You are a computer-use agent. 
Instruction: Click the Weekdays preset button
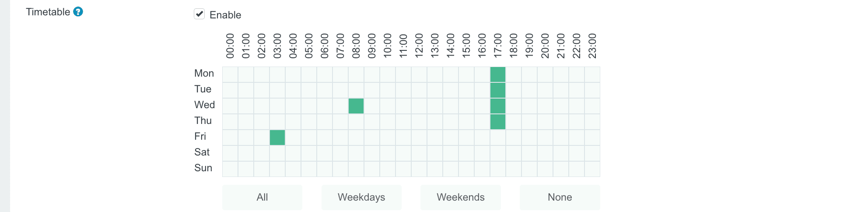coord(361,197)
